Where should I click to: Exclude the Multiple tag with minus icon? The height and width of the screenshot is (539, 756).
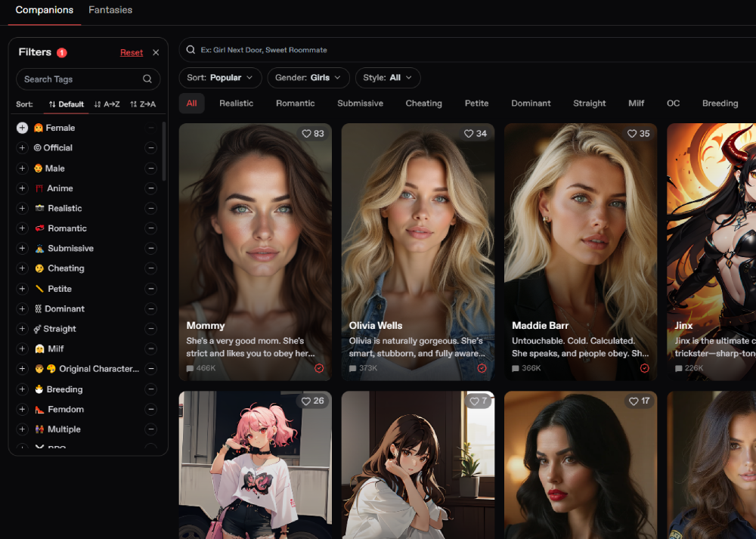(151, 429)
